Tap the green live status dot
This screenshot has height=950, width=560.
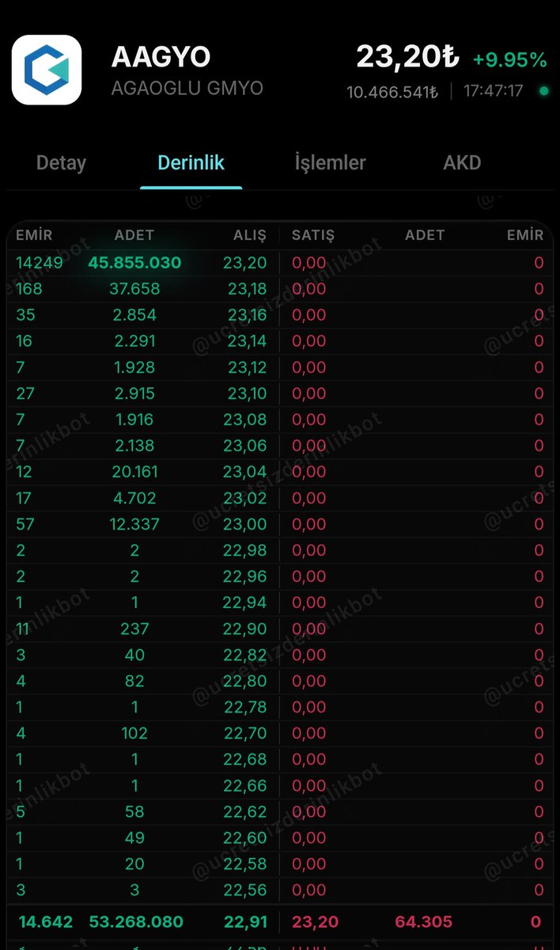pyautogui.click(x=543, y=91)
